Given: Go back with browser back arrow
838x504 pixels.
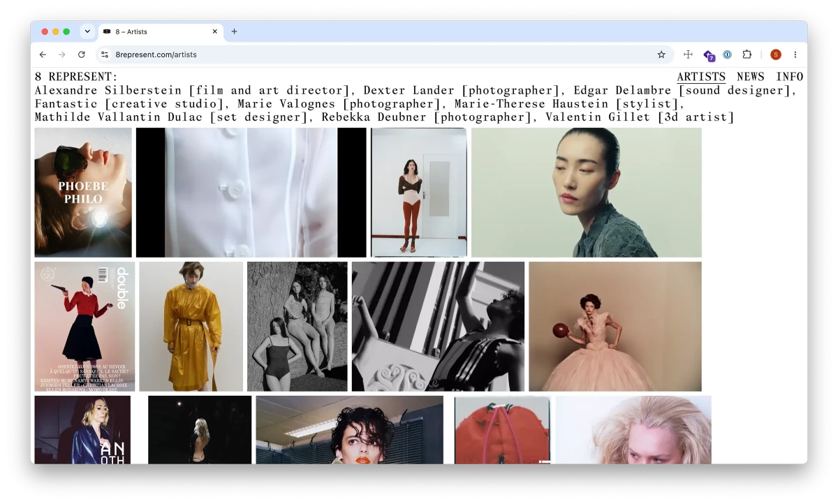Looking at the screenshot, I should point(43,54).
